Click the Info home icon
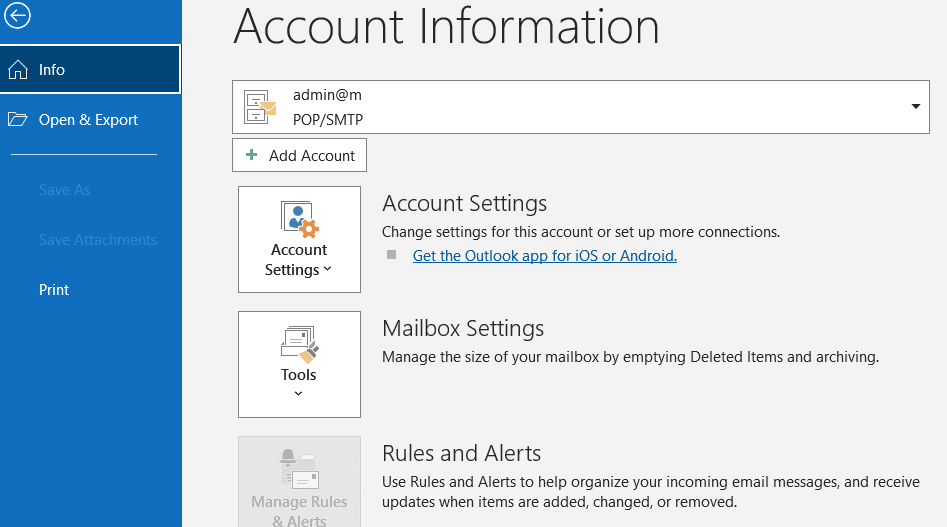Image resolution: width=947 pixels, height=527 pixels. 18,69
